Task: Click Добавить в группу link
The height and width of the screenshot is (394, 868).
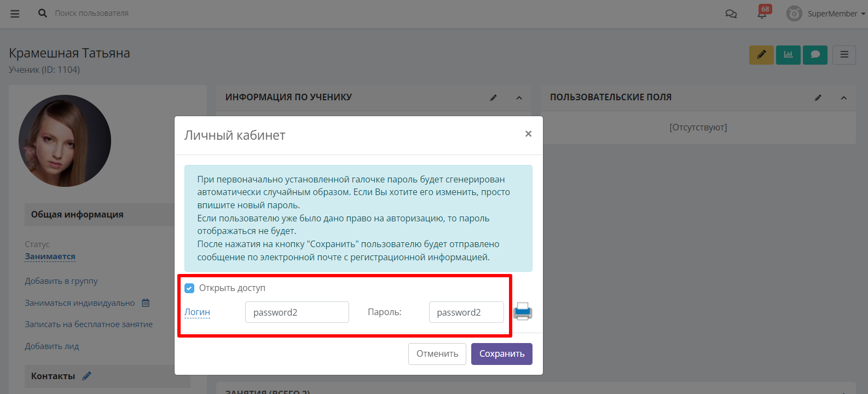Action: coord(61,281)
